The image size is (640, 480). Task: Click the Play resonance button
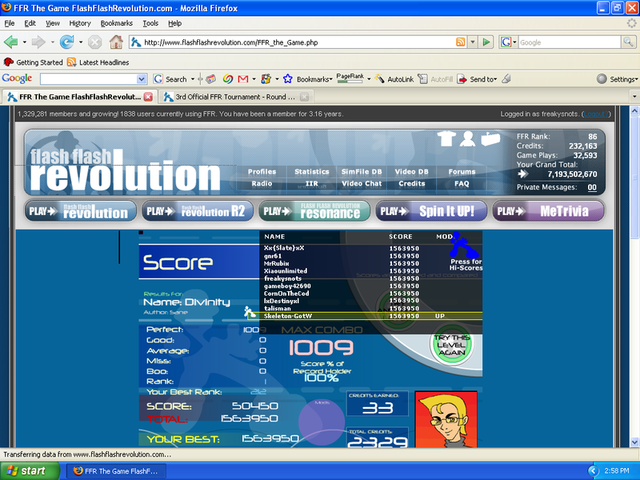tap(314, 211)
